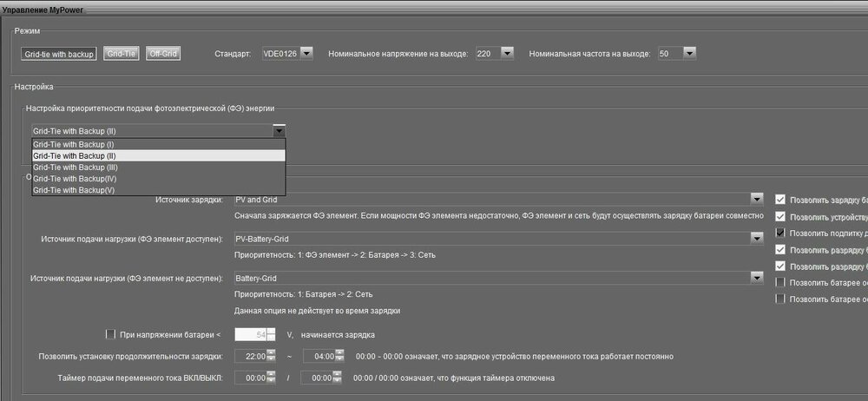Viewport: 868px width, 401px height.
Task: Open the PV and Grid charging source dropdown
Action: [757, 200]
